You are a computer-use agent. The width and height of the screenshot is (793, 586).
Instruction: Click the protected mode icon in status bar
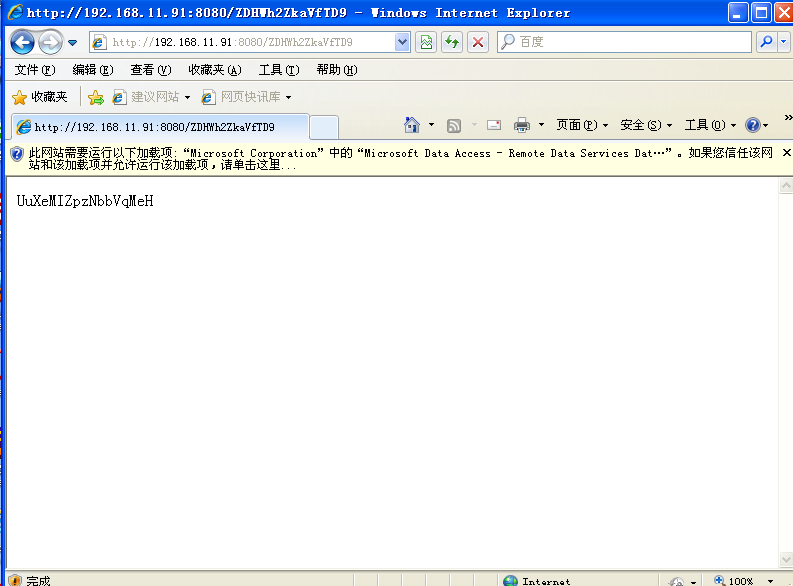[676, 581]
